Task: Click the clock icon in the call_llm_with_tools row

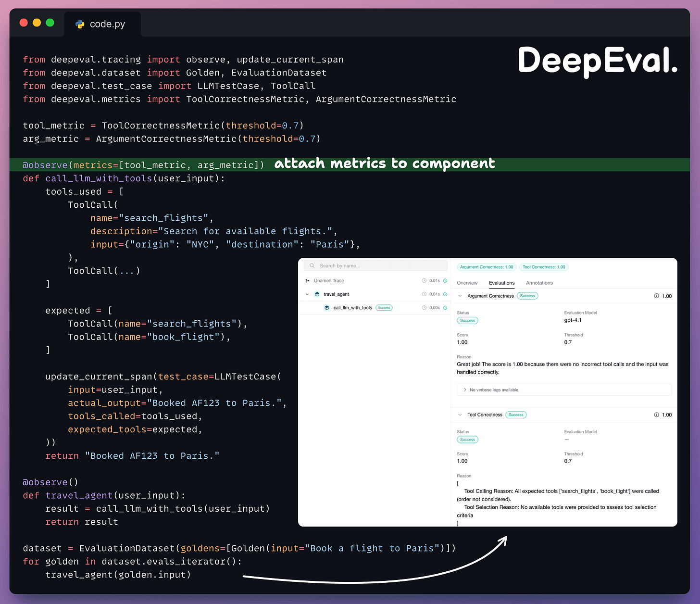Action: click(x=424, y=308)
